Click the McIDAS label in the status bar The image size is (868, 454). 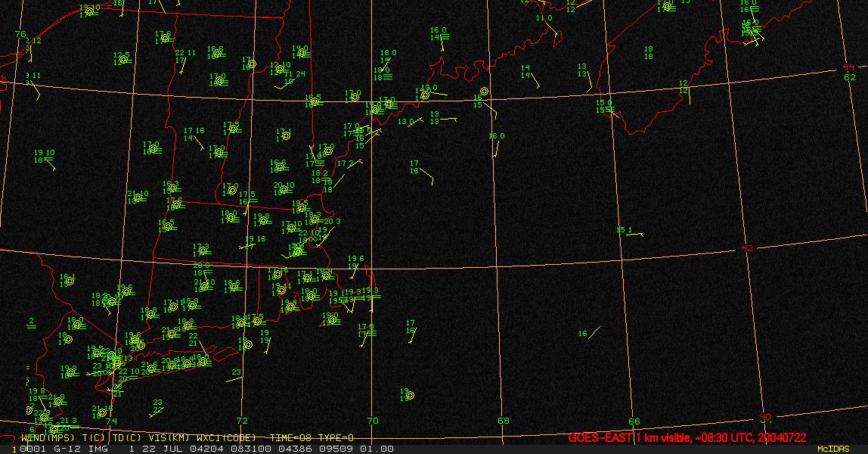(x=833, y=449)
